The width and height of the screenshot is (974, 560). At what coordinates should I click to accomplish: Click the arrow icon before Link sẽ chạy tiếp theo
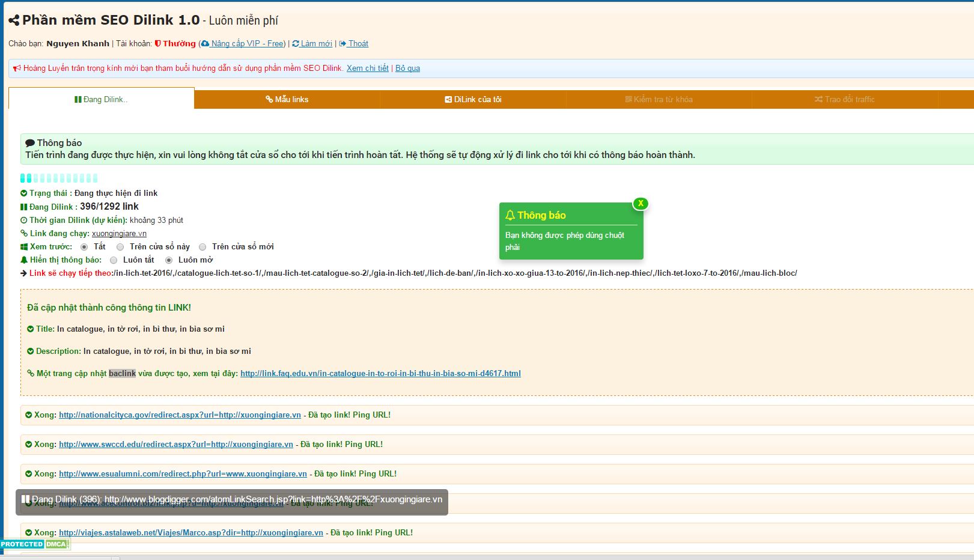click(24, 273)
